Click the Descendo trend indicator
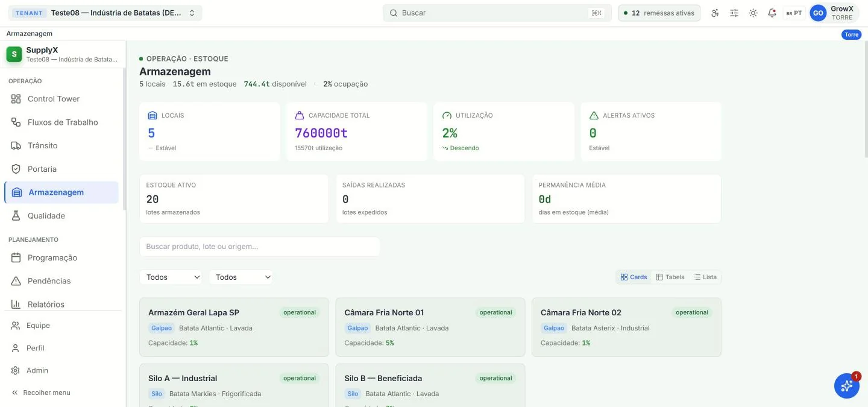Image resolution: width=868 pixels, height=407 pixels. tap(461, 148)
